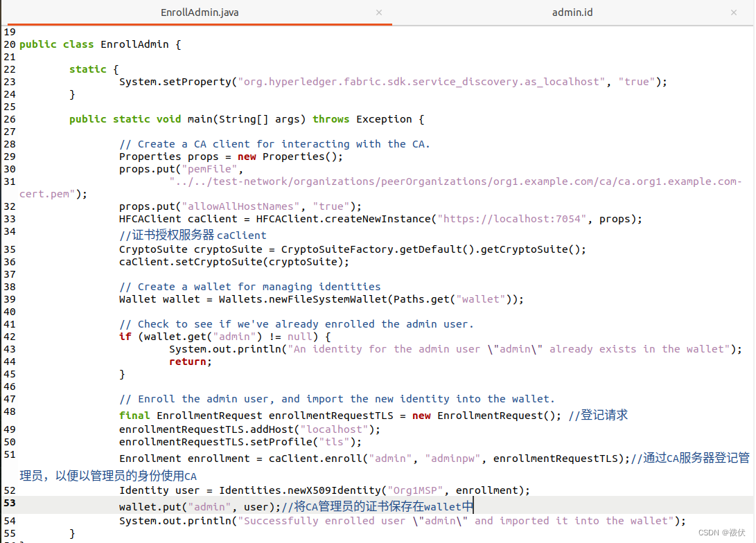Click line number 42 in the gutter

point(10,337)
